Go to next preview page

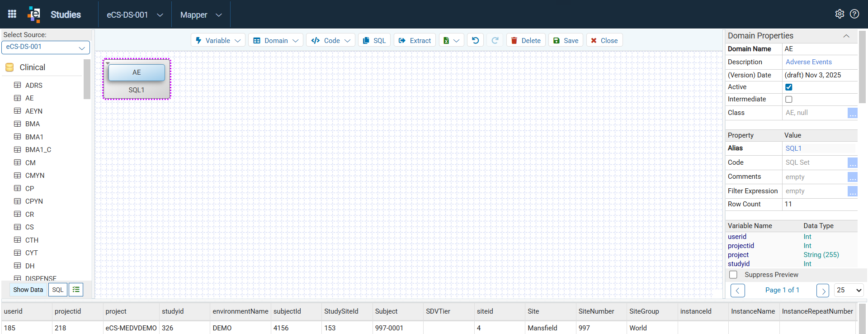(823, 290)
